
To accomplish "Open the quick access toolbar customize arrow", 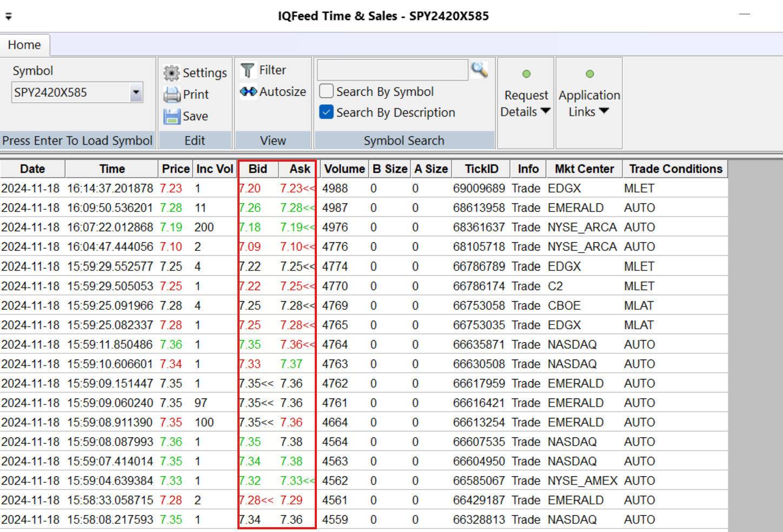I will click(x=8, y=16).
